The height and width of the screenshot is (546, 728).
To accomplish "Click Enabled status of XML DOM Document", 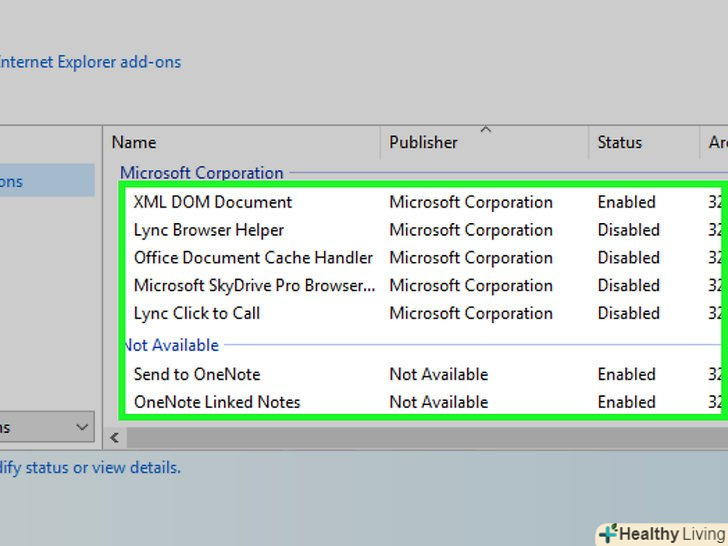I will (x=627, y=202).
